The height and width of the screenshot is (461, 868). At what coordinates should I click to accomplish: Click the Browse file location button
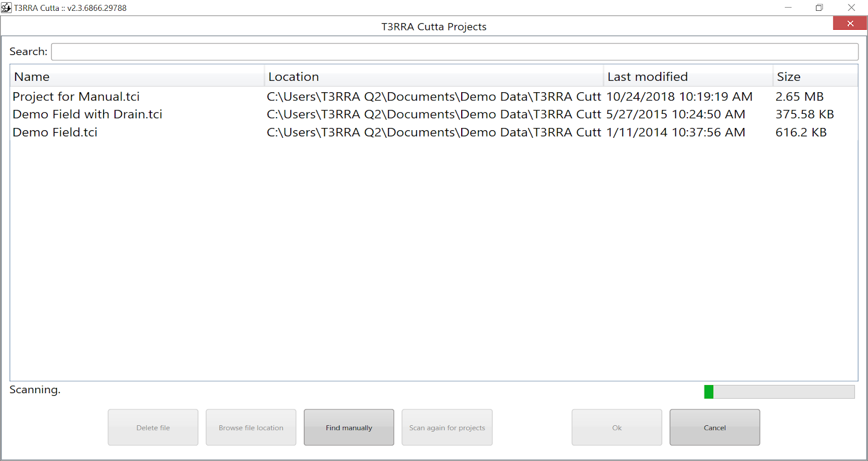tap(251, 427)
